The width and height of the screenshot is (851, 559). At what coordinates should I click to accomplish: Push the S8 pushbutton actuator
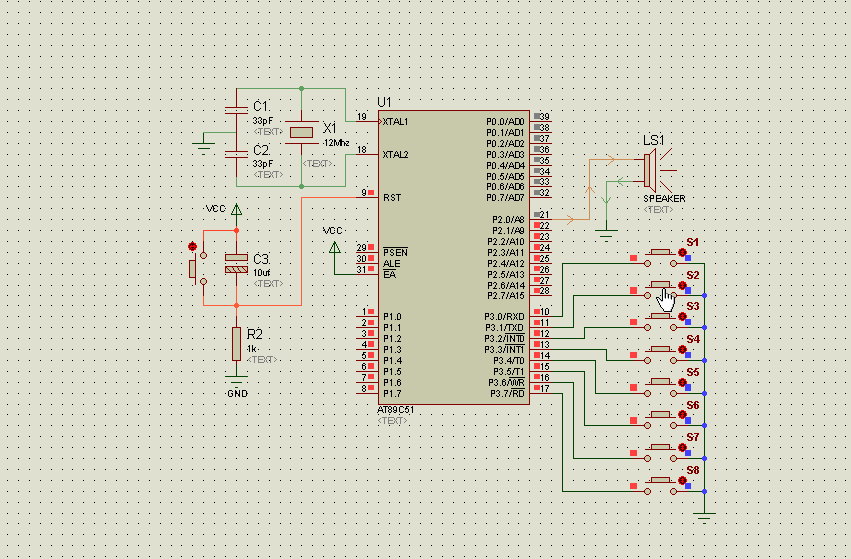[x=660, y=480]
